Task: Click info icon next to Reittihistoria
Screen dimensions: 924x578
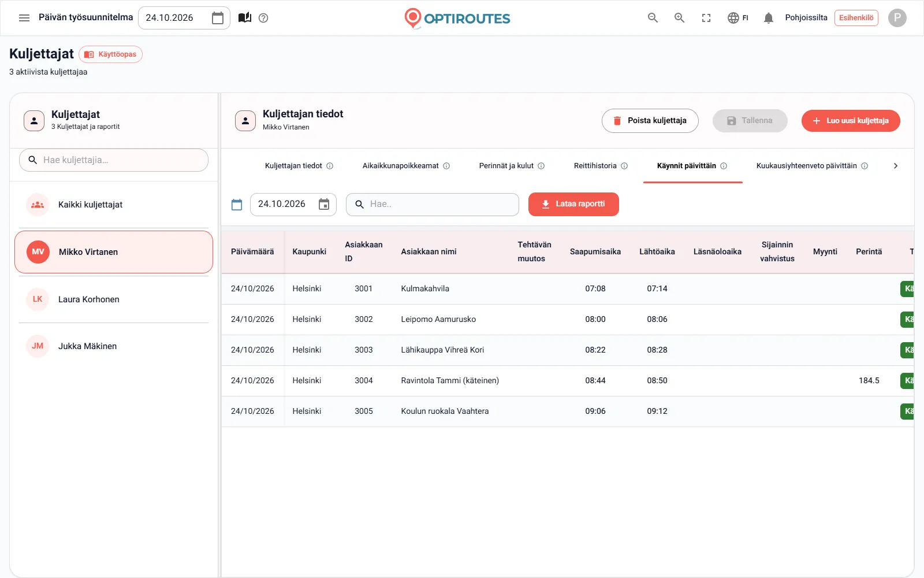Action: tap(624, 166)
